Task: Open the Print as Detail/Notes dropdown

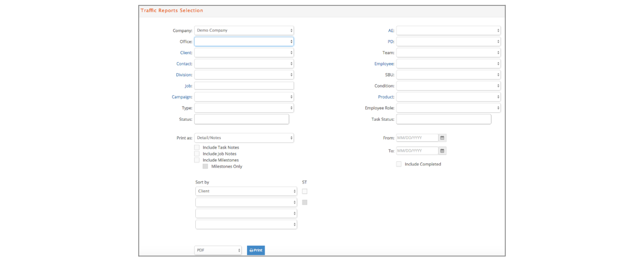Action: click(244, 138)
